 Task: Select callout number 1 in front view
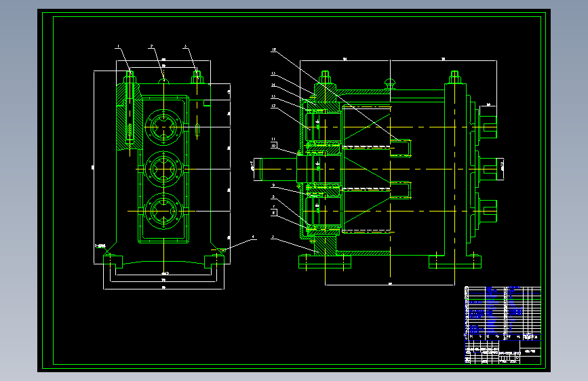pyautogui.click(x=118, y=47)
